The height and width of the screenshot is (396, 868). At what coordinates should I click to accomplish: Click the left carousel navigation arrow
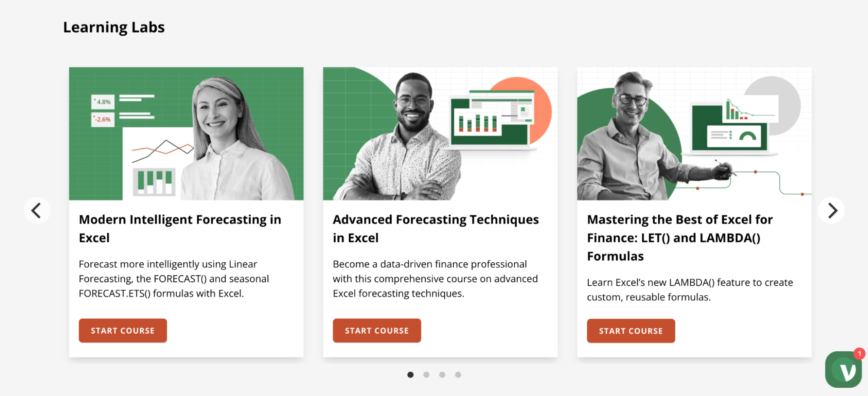click(x=36, y=210)
